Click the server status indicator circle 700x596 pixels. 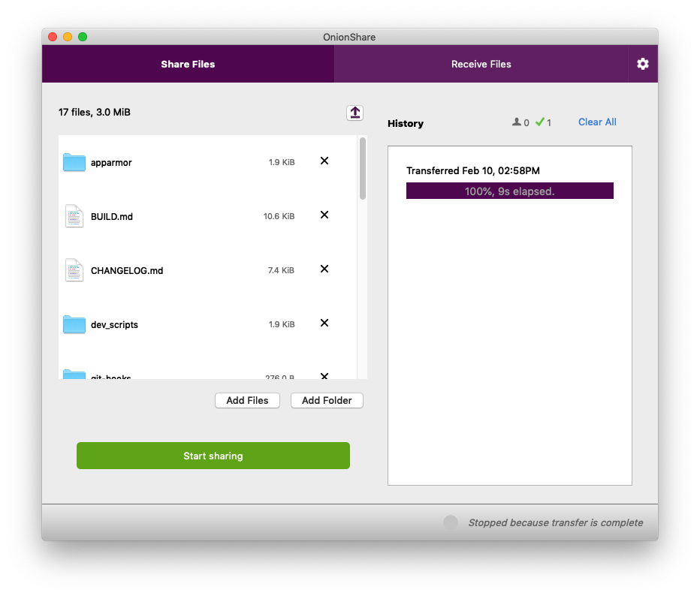point(451,522)
